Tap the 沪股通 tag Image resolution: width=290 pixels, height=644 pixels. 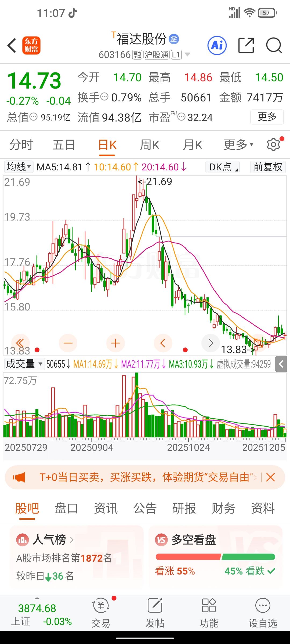tap(157, 55)
